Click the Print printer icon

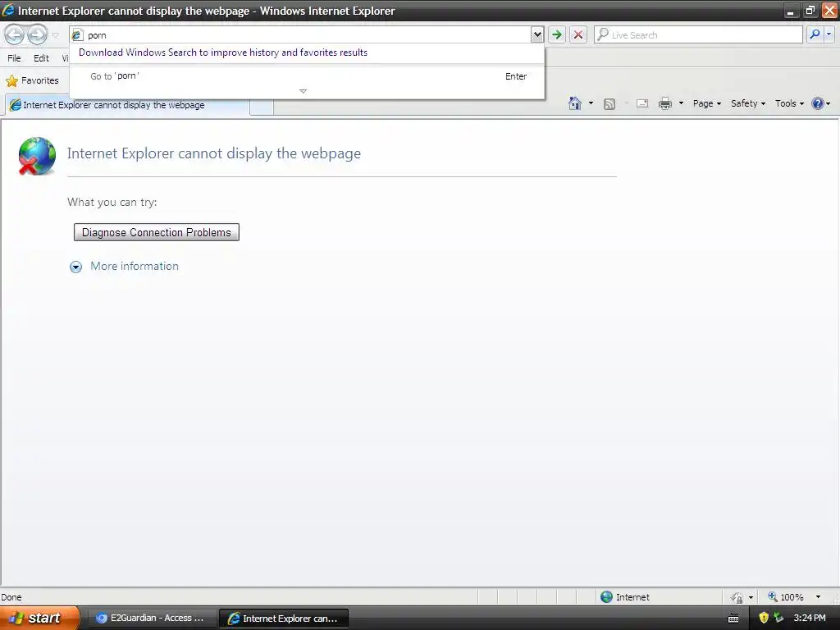(x=664, y=103)
